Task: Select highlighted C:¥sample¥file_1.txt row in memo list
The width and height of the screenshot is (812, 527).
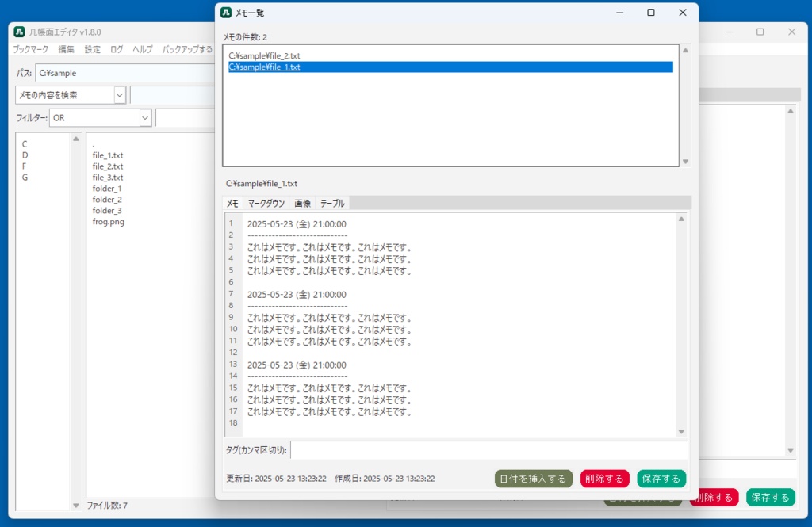Action: (x=450, y=67)
